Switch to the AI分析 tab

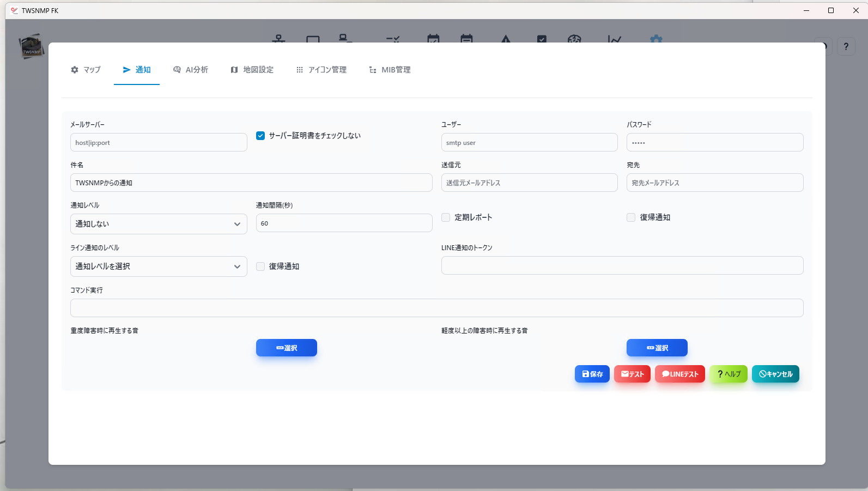191,70
